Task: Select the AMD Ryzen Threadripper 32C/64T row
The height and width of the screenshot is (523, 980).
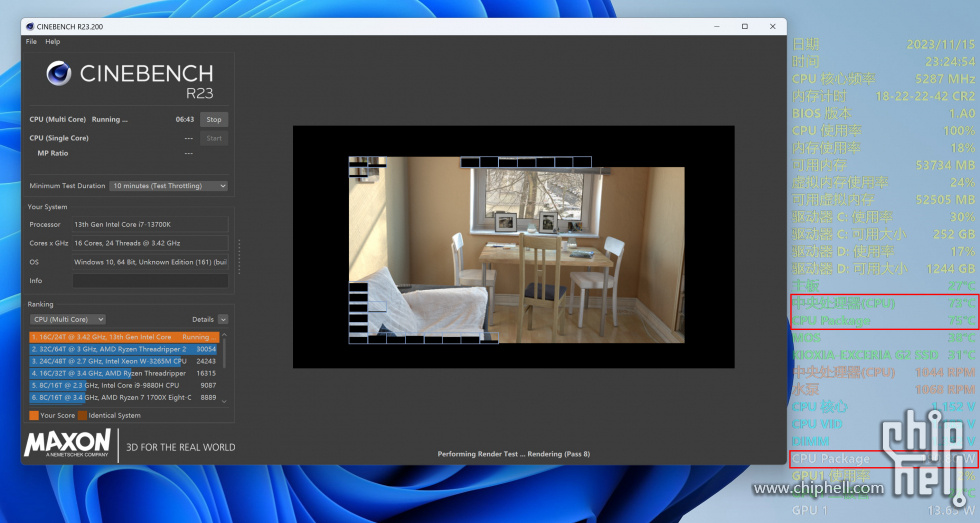Action: [124, 349]
